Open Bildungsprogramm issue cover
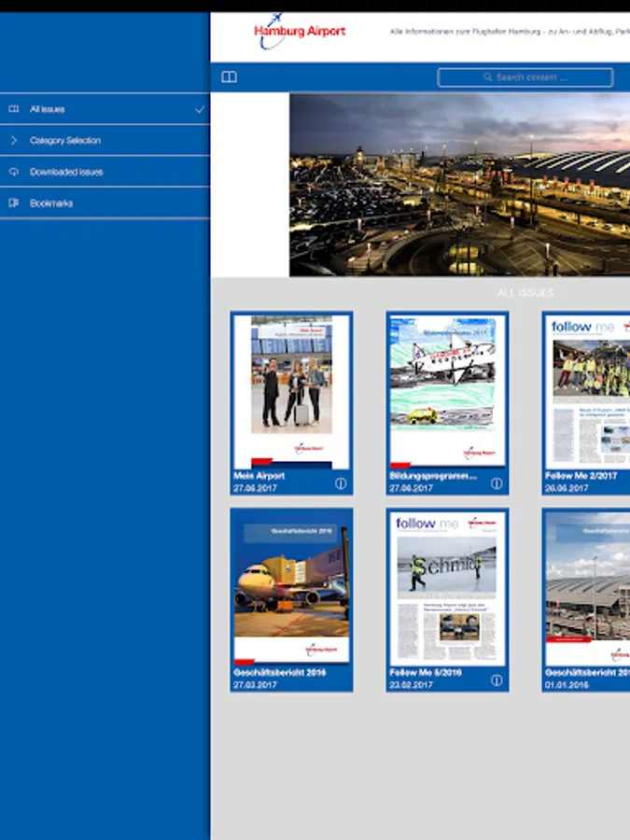Screen dimensions: 630x840 (x=447, y=390)
